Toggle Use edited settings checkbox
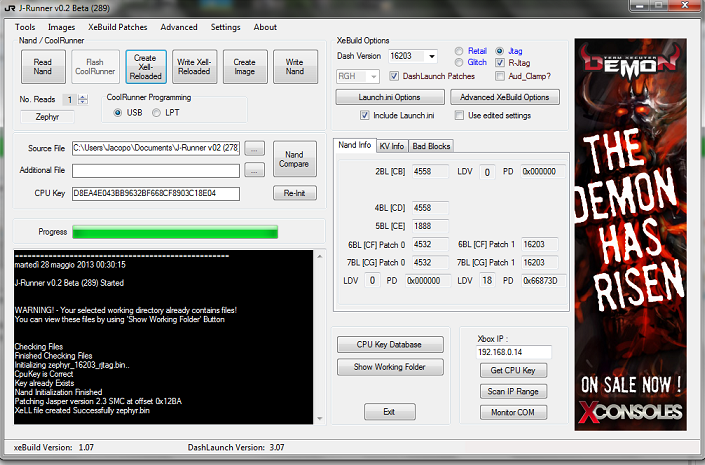 tap(459, 116)
